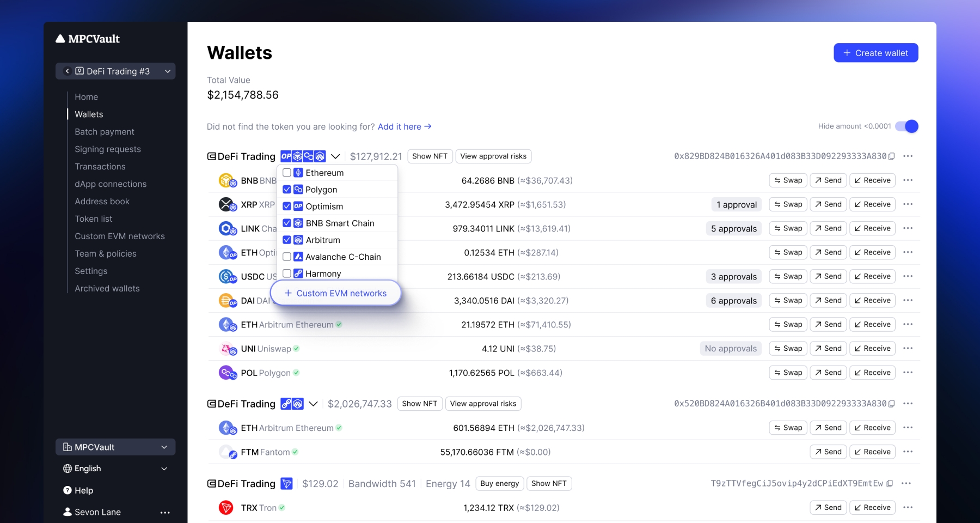Go to Signing requests in sidebar
The image size is (980, 523).
(x=108, y=149)
